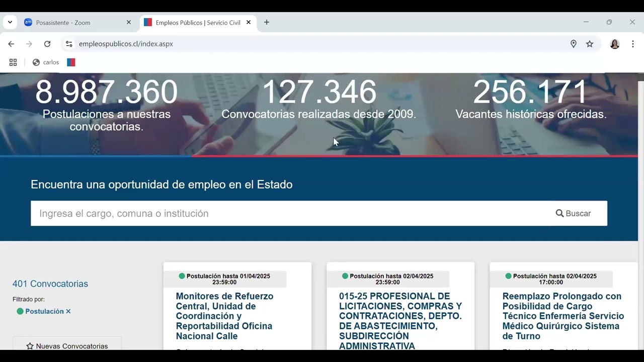The width and height of the screenshot is (644, 362).
Task: Click the Buscar search button
Action: click(x=574, y=213)
